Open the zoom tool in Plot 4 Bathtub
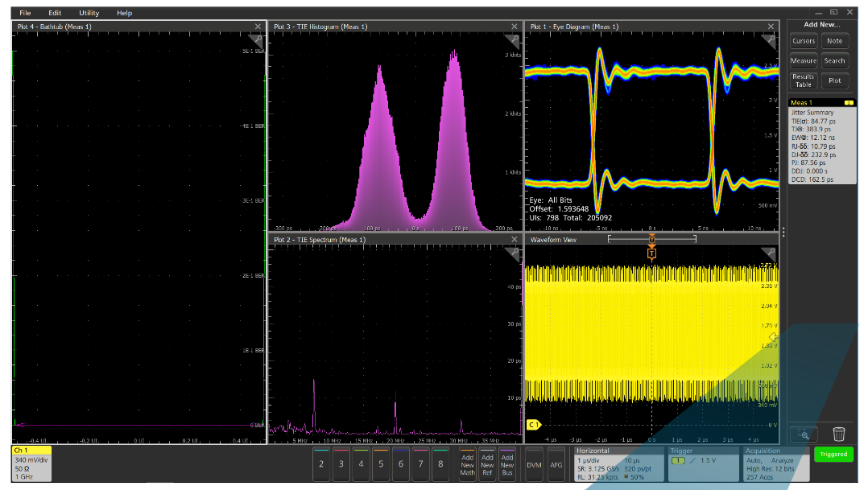Screen dimensions: 868x490 (x=258, y=39)
